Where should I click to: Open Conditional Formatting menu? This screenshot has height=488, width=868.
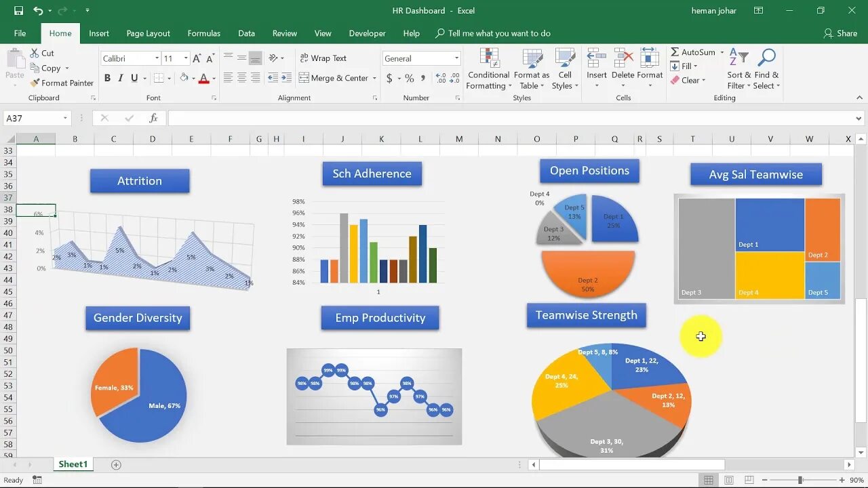pyautogui.click(x=489, y=69)
